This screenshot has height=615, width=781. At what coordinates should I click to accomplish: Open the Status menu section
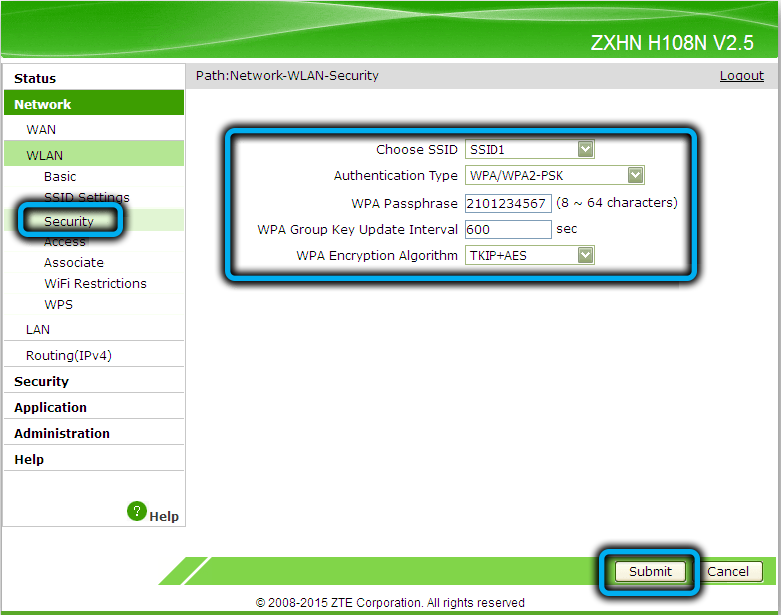tap(35, 78)
